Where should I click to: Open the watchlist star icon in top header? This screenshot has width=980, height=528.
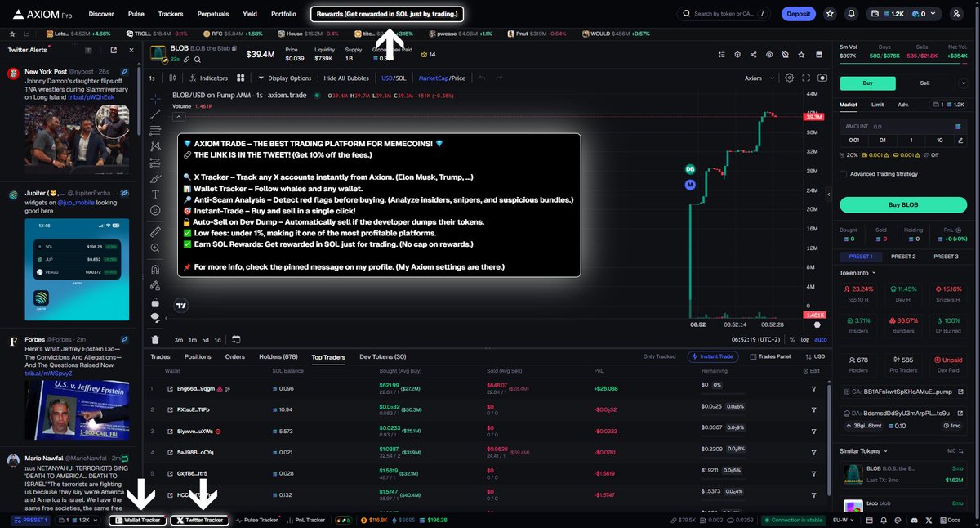pos(830,14)
